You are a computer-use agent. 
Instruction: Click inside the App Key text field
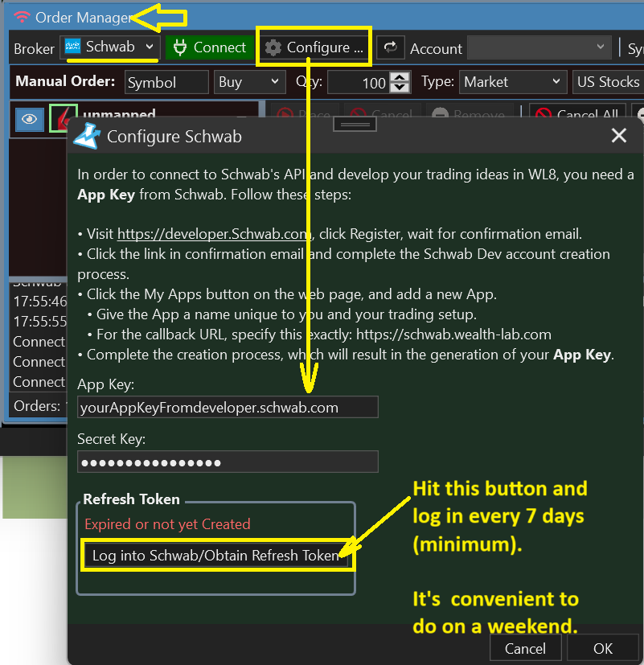click(227, 408)
